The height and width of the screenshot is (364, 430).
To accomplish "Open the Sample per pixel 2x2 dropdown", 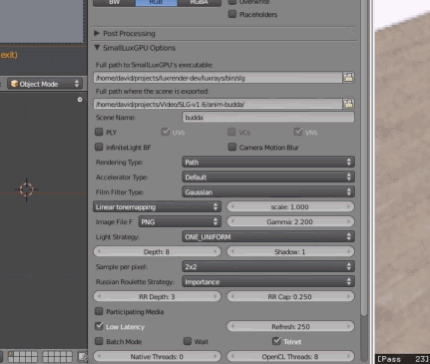I will coord(268,267).
